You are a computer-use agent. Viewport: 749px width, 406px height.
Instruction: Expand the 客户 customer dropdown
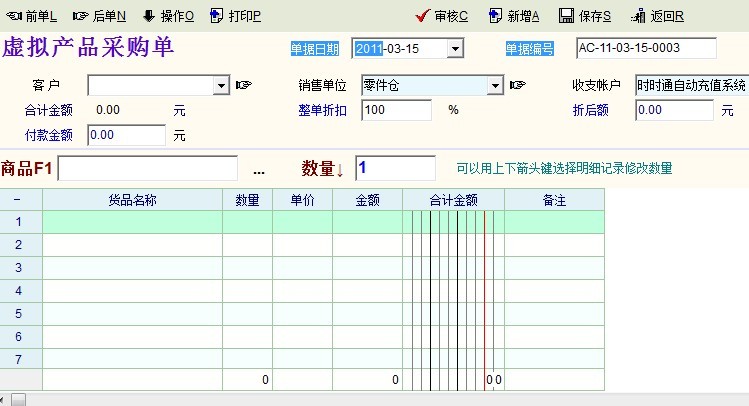pos(222,86)
